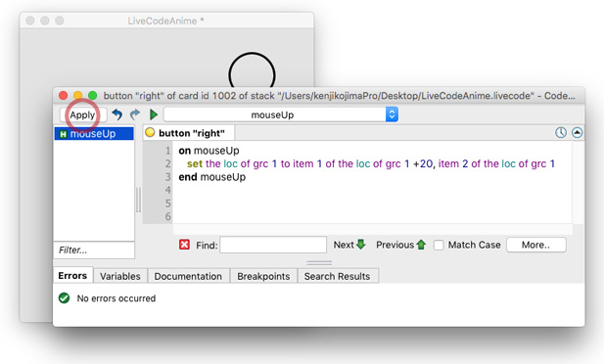The height and width of the screenshot is (364, 604).
Task: Redo the script edit
Action: [135, 114]
